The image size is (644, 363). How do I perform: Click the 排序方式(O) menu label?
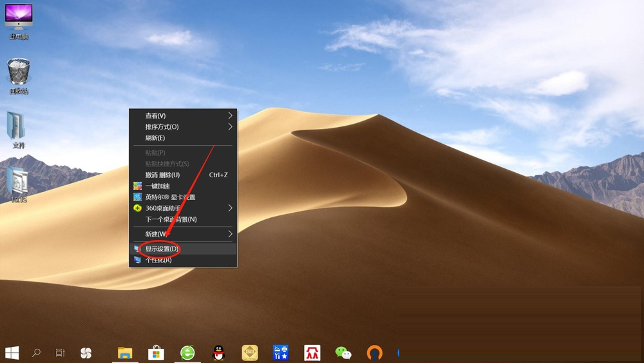click(162, 127)
